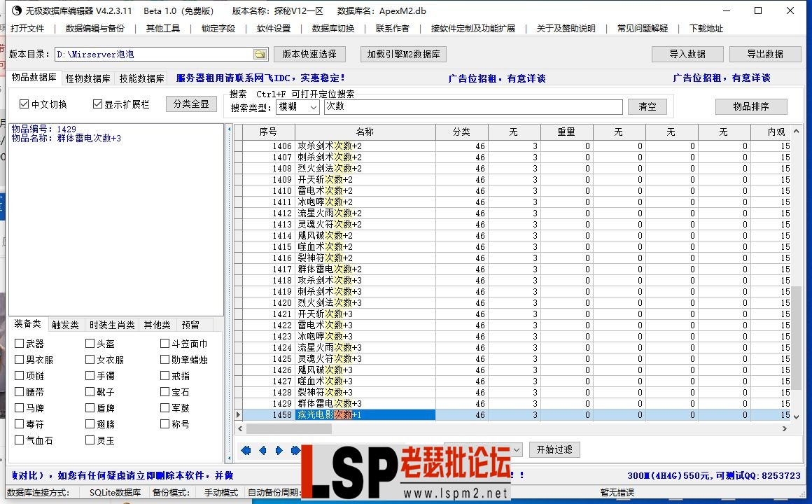Expand the dropdown beside 开始过滤
This screenshot has height=504, width=812.
pyautogui.click(x=515, y=449)
